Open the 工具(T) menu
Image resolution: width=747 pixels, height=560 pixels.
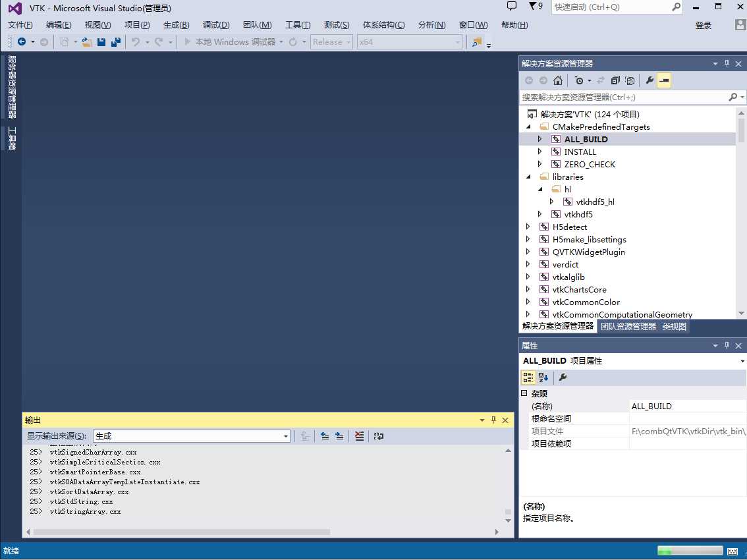(x=298, y=25)
